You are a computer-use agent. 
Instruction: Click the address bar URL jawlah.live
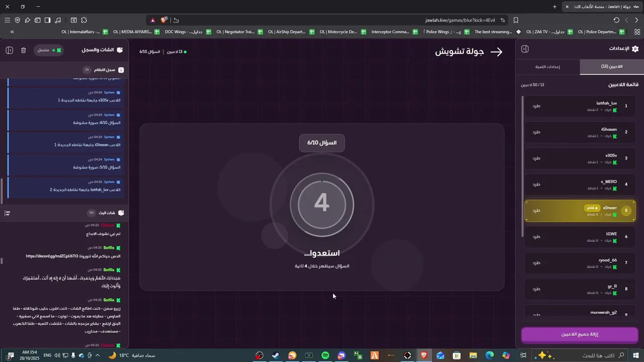(x=460, y=20)
